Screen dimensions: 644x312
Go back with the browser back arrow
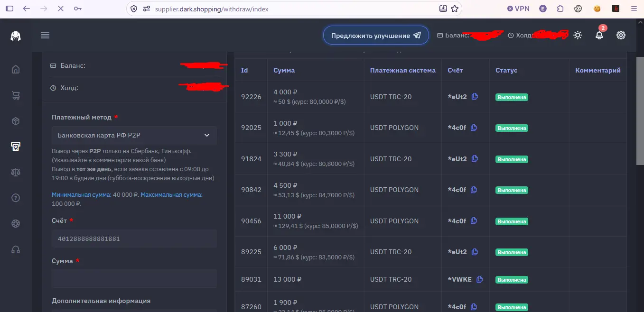tap(26, 9)
